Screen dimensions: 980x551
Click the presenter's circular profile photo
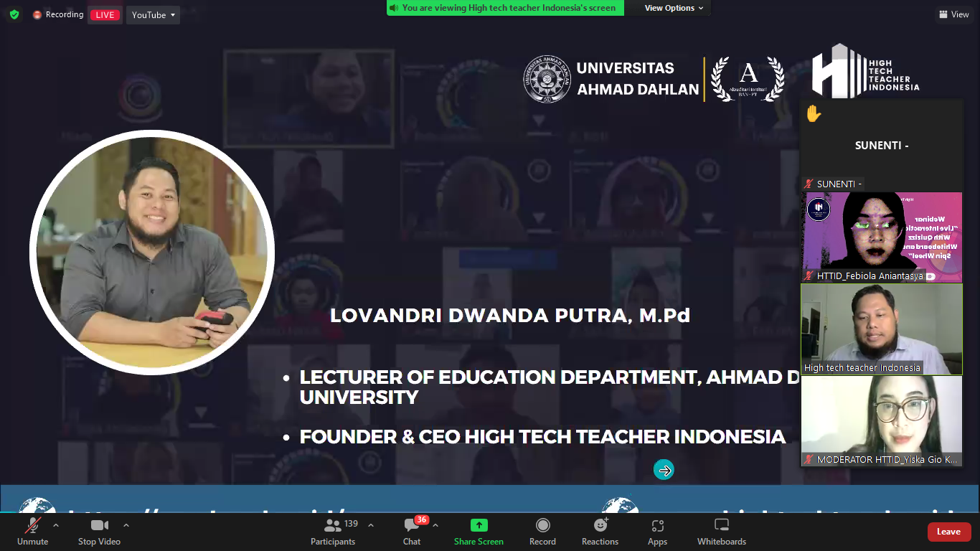[151, 252]
